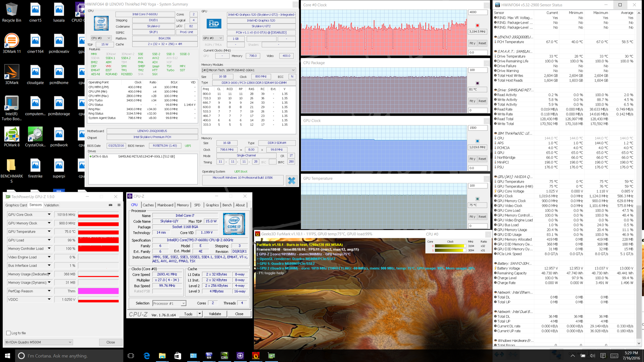Open the firestrike image file on desktop
644x362 pixels.
35,168
